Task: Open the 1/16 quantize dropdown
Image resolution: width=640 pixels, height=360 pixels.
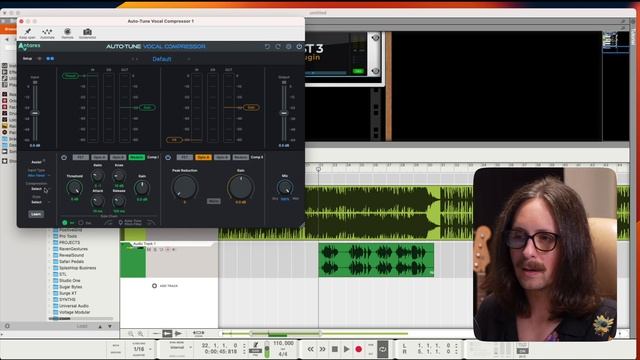Action: [141, 349]
